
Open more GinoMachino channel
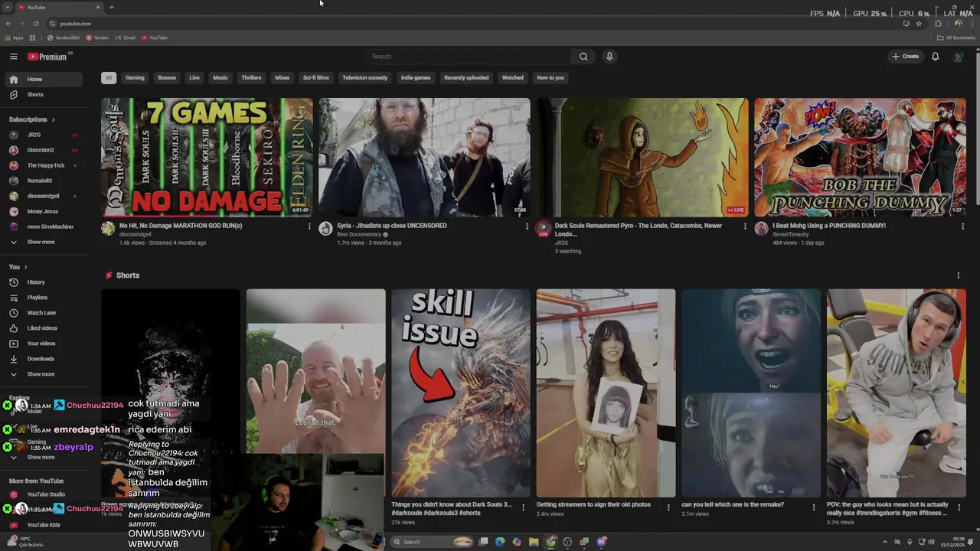pyautogui.click(x=44, y=227)
